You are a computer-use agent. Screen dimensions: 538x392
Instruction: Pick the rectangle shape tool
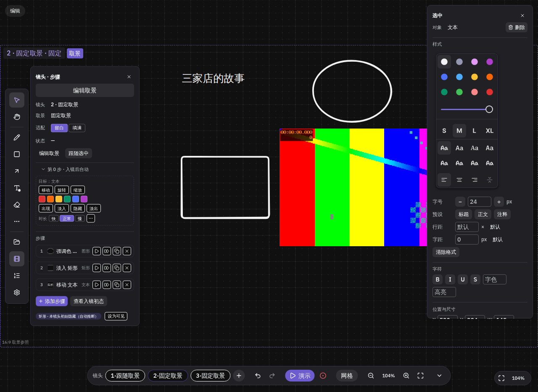tap(17, 154)
